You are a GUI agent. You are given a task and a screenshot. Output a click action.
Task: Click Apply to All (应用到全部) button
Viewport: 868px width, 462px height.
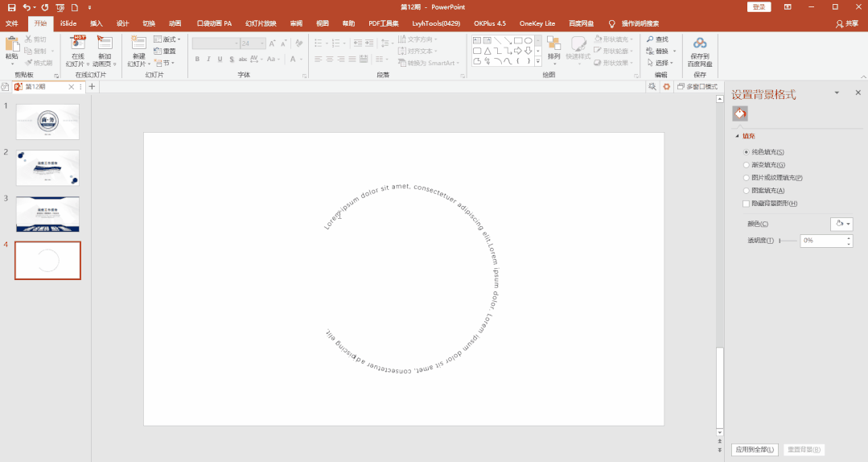(755, 450)
